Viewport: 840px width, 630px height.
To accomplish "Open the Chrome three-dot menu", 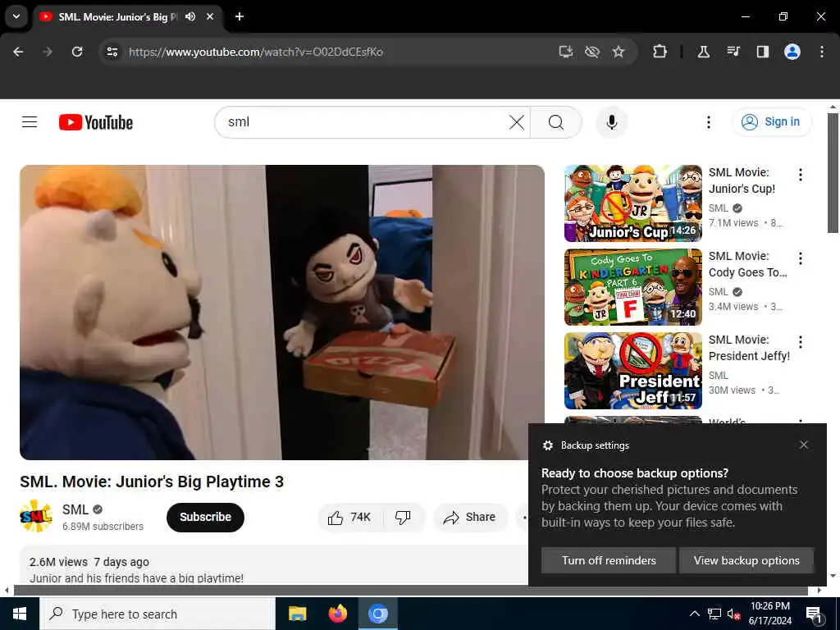I will click(x=822, y=52).
